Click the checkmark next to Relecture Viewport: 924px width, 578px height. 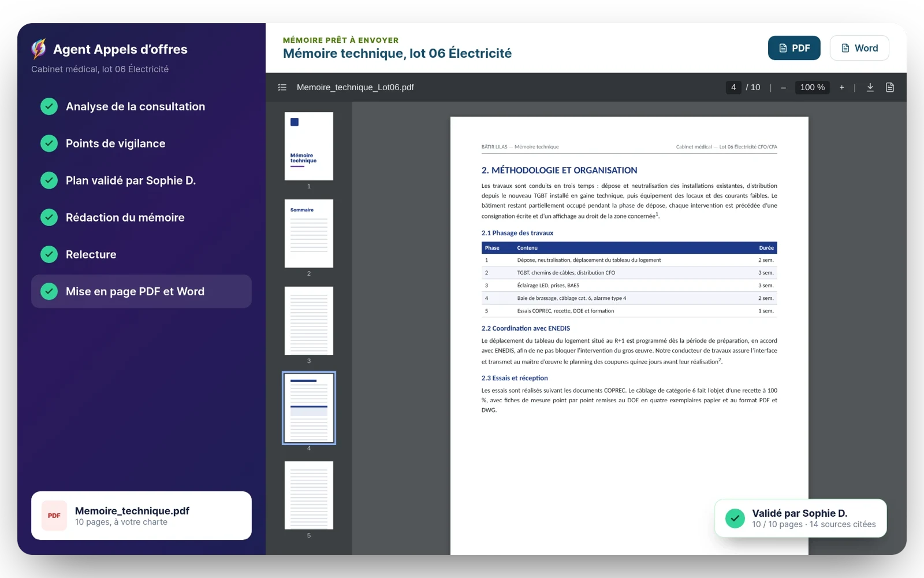[x=49, y=254]
